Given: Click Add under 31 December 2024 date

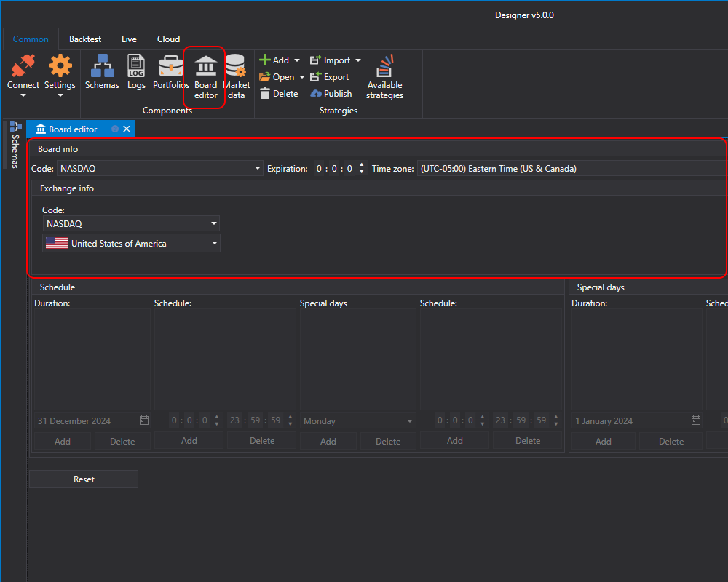Looking at the screenshot, I should [62, 442].
